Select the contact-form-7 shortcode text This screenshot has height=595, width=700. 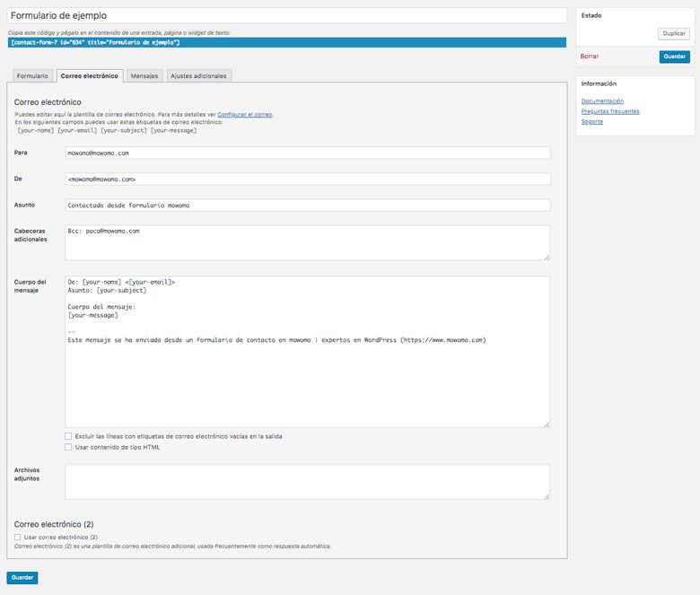[287, 42]
